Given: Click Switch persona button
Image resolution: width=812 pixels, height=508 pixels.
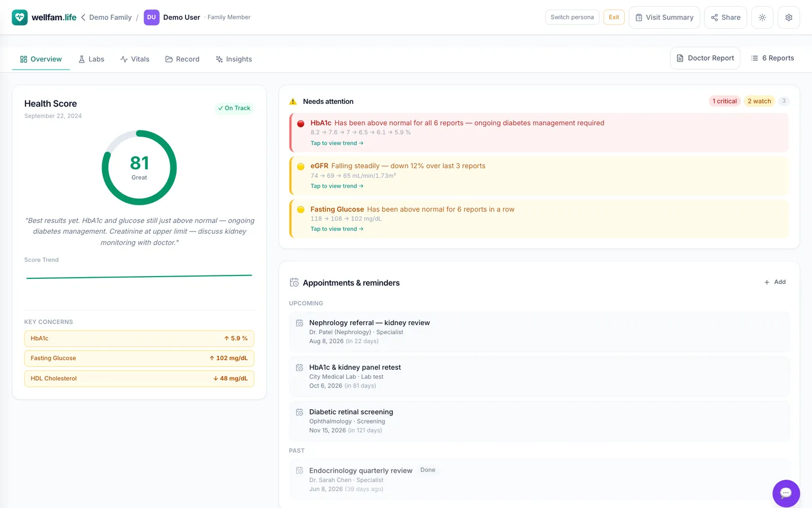Looking at the screenshot, I should pyautogui.click(x=572, y=17).
